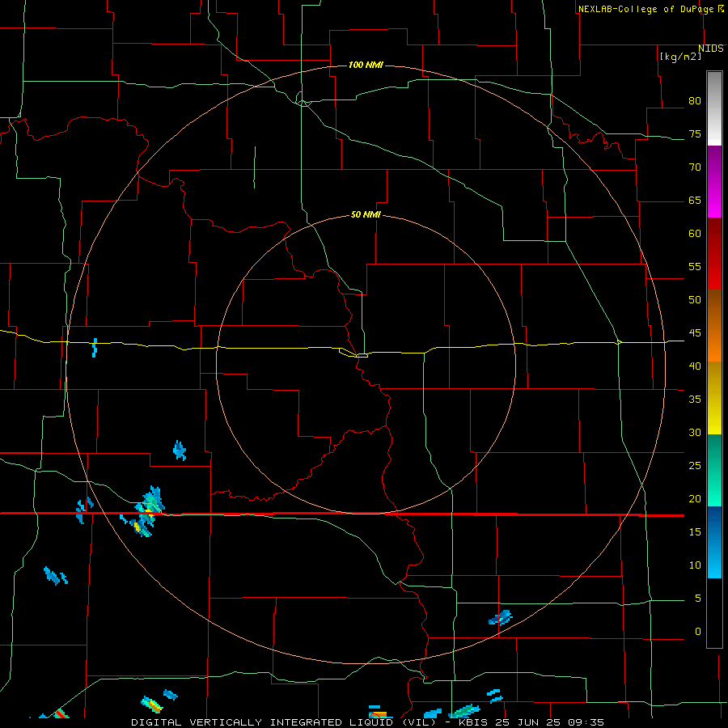Image resolution: width=728 pixels, height=728 pixels.
Task: Click the 70 value on the color scale
Action: click(695, 167)
